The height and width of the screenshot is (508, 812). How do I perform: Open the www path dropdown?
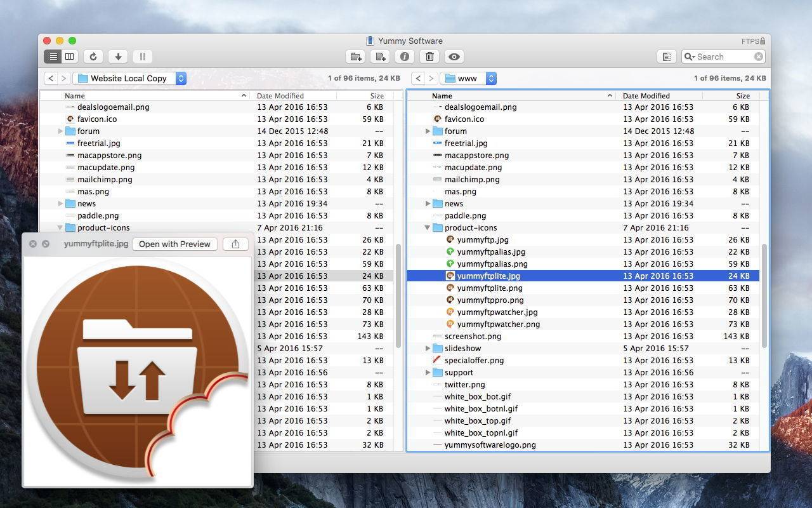pos(468,78)
